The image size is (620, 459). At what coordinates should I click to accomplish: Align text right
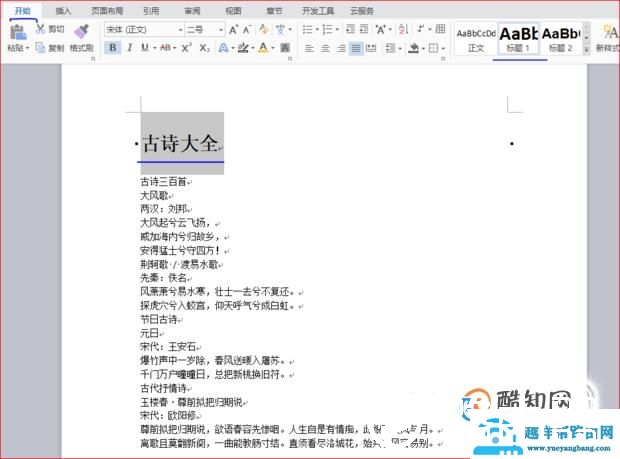[341, 49]
